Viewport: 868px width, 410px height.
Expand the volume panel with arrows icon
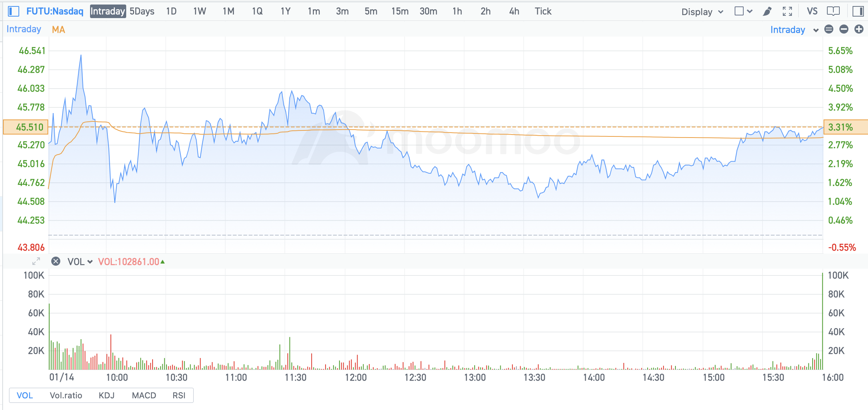click(36, 261)
